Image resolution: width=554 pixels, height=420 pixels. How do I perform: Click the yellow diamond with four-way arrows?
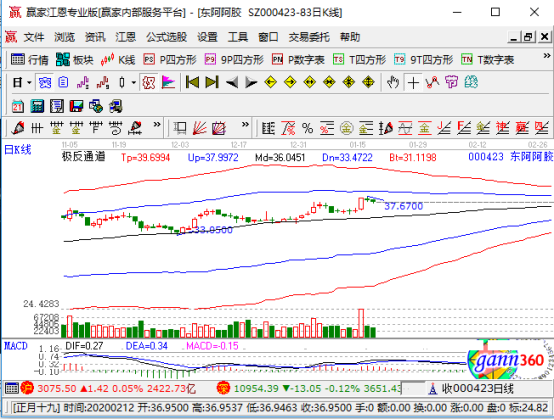pyautogui.click(x=368, y=82)
